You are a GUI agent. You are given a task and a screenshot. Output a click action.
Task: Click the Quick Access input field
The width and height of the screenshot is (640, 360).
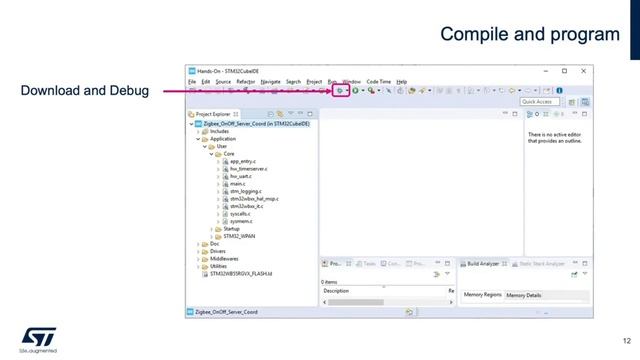540,102
